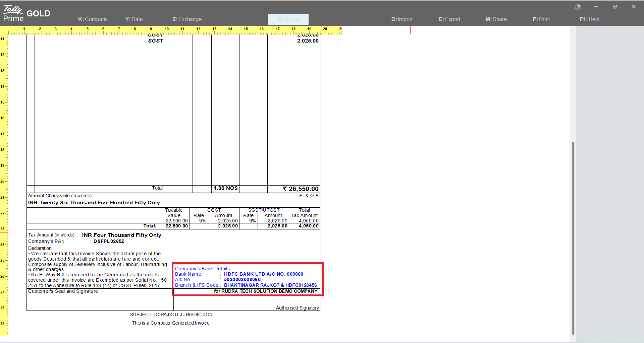
Task: Click the Tally Prime logo
Action: (13, 13)
